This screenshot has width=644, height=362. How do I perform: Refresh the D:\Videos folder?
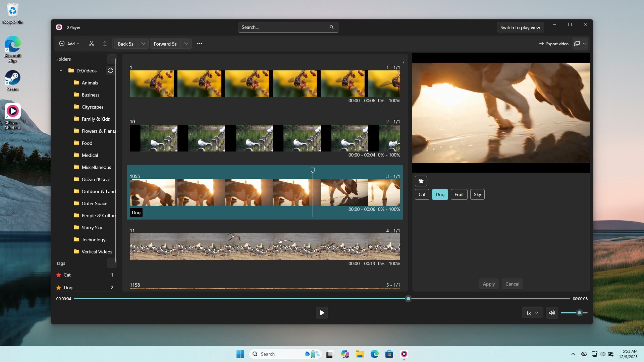[110, 70]
